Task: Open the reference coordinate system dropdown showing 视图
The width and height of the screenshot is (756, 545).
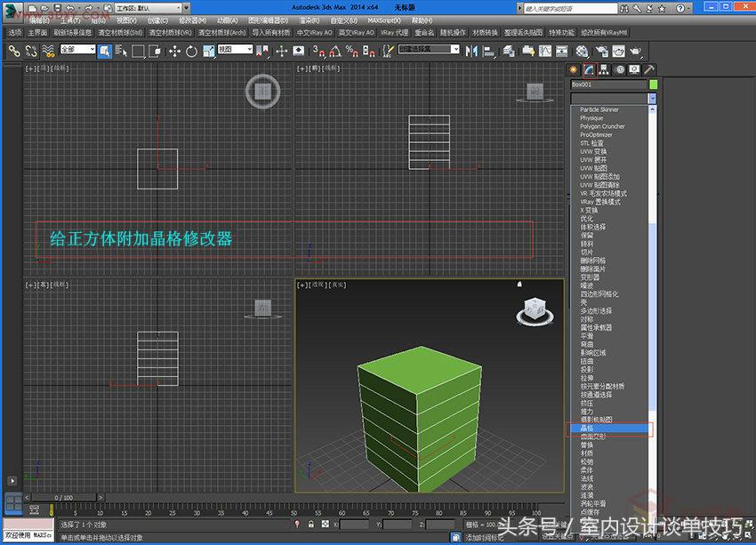Action: tap(234, 52)
